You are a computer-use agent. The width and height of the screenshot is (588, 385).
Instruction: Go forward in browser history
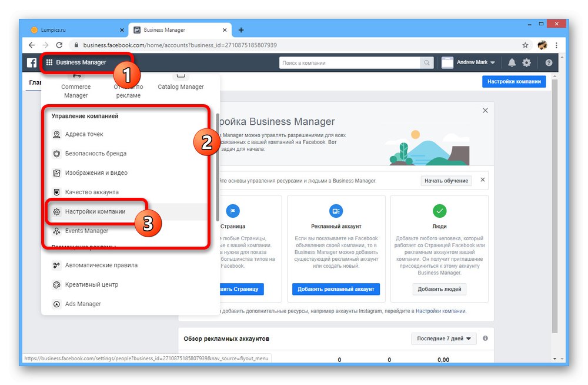45,45
